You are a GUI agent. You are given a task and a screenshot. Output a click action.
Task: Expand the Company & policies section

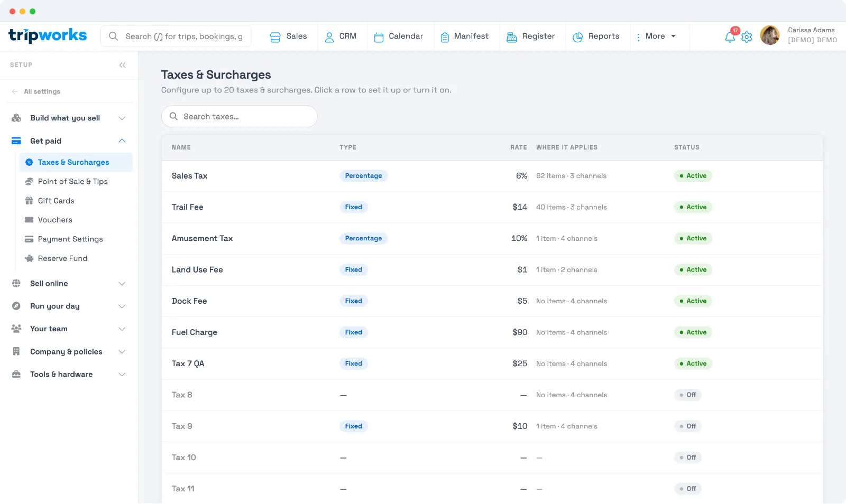[122, 352]
